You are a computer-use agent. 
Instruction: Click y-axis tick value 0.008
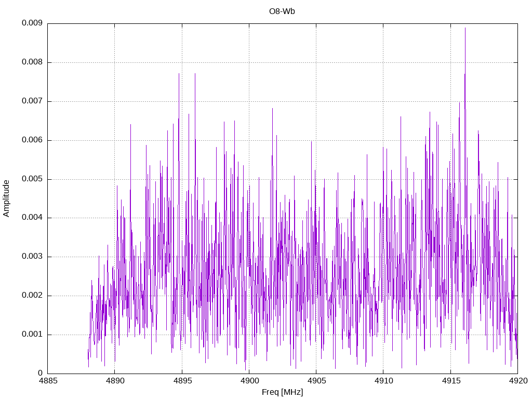[32, 62]
